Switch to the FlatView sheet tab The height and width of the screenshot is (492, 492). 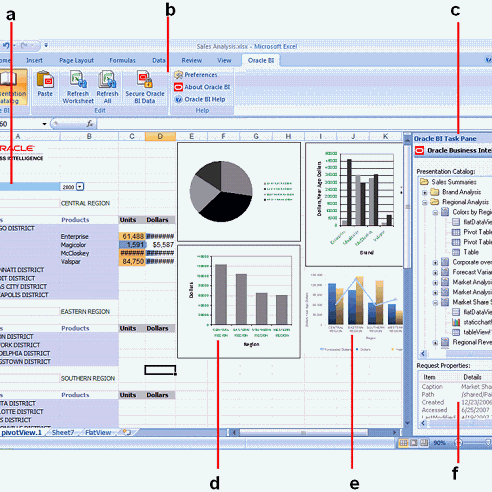[98, 433]
